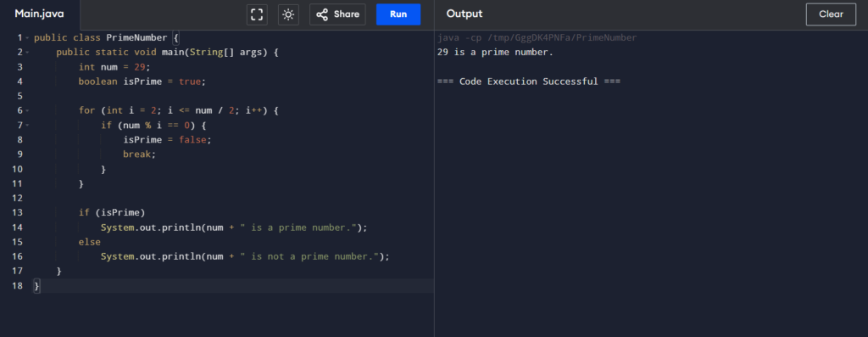Click the 'if (isPrime)' line

(112, 212)
